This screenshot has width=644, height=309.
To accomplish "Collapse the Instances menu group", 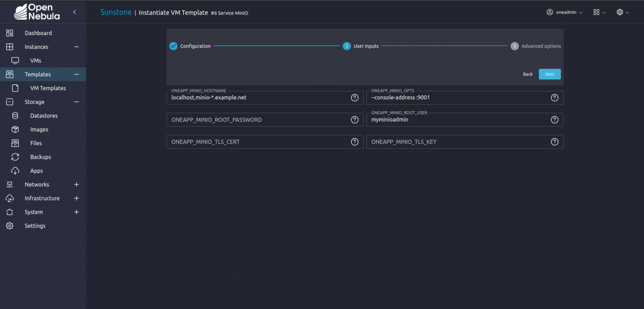I will [x=76, y=47].
